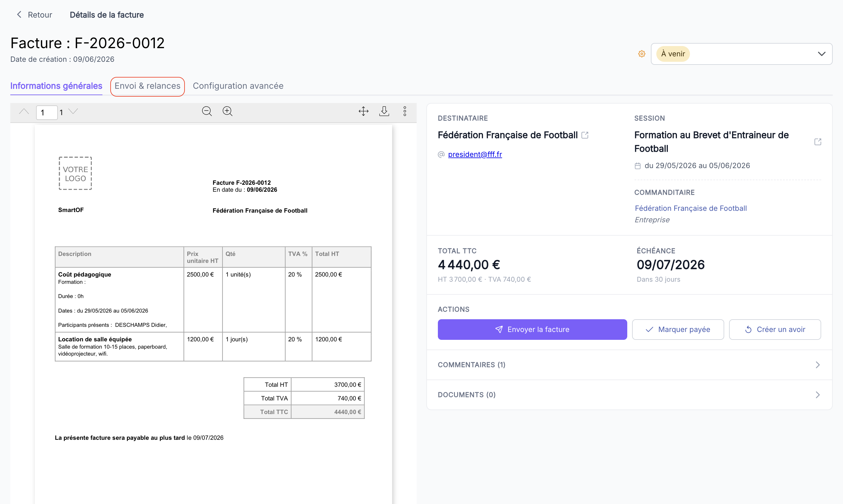
Task: Click Envoyer la facture button
Action: [x=532, y=330]
